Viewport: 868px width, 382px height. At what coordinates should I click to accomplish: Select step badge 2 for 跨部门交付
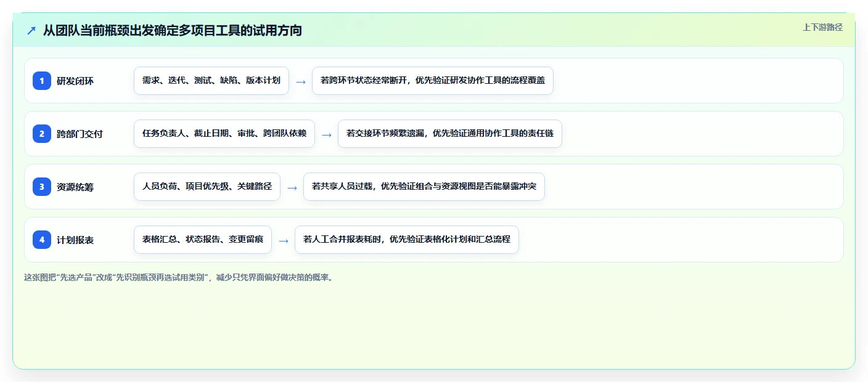pos(42,133)
